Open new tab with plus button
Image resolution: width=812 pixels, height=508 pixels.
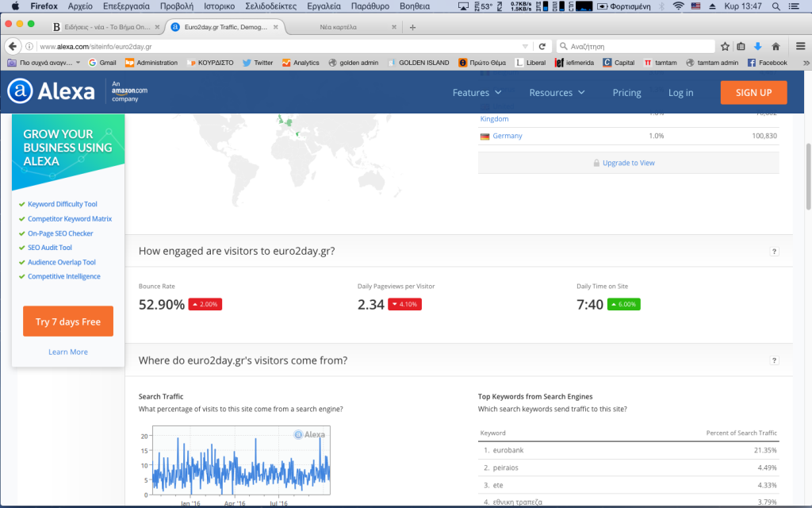coord(412,27)
